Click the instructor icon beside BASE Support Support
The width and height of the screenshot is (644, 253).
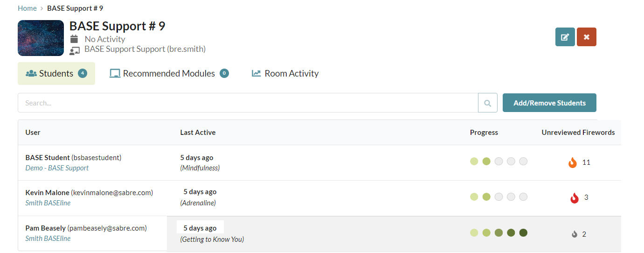[75, 50]
